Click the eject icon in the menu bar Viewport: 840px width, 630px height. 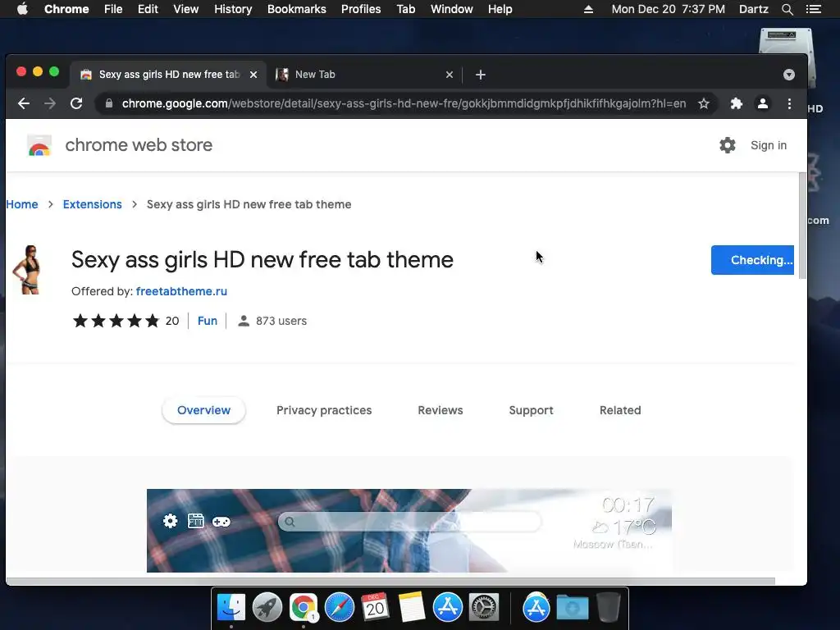tap(588, 9)
